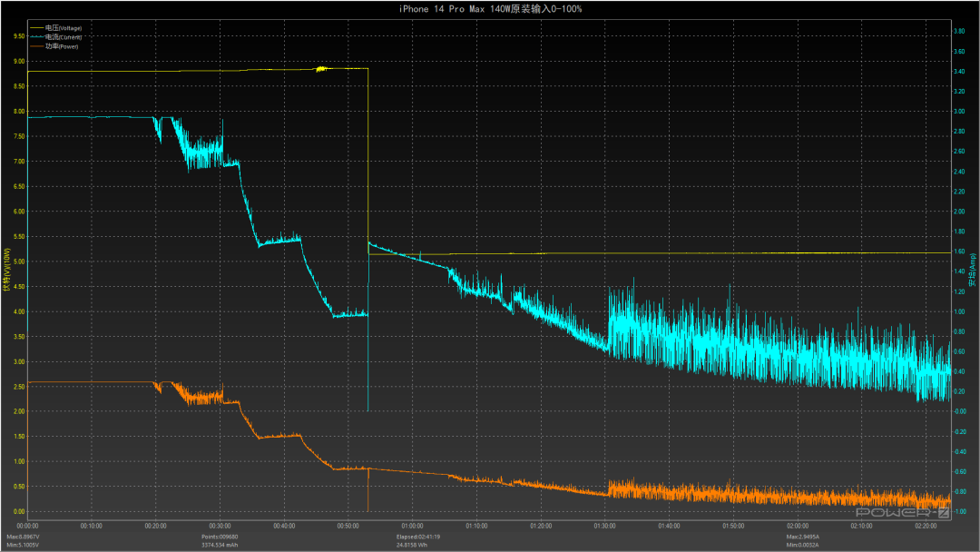Click the Elapsed:02:41:19 readout
Image resolution: width=980 pixels, height=552 pixels.
[x=418, y=537]
